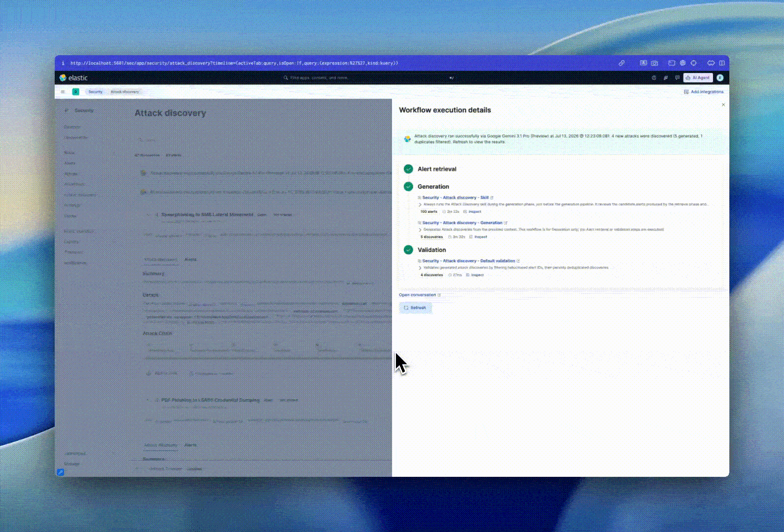Click the puzzle extensions icon in browser toolbar
This screenshot has width=784, height=532.
tap(711, 63)
